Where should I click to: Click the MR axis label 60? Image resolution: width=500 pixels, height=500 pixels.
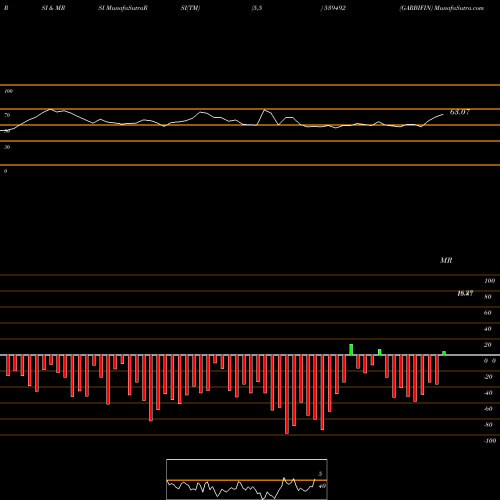click(488, 313)
